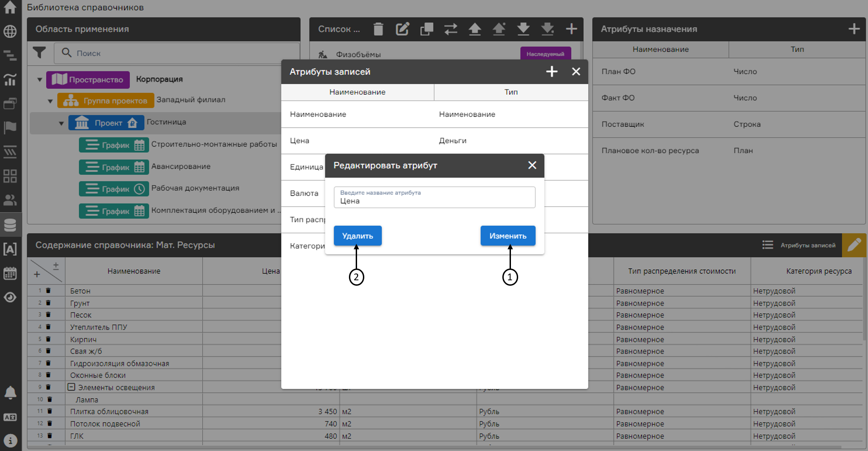Viewport: 868px width, 451px height.
Task: Delete list item with trash icon in Список toolbar
Action: 378,29
